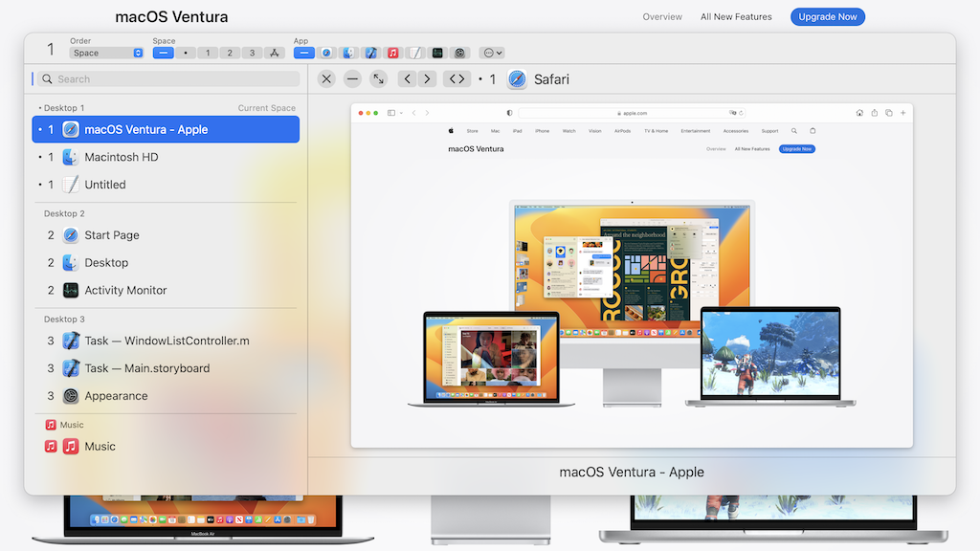Viewport: 980px width, 551px height.
Task: Select the app-space icon in Space filter
Action: 275,54
